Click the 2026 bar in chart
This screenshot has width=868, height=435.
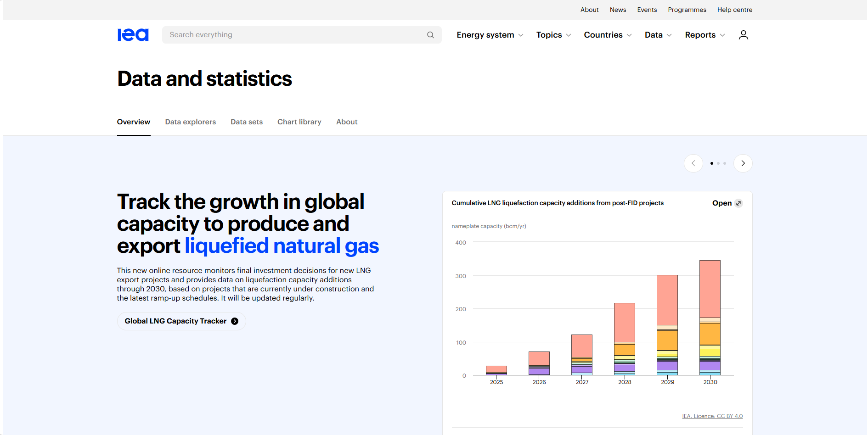[x=539, y=363]
